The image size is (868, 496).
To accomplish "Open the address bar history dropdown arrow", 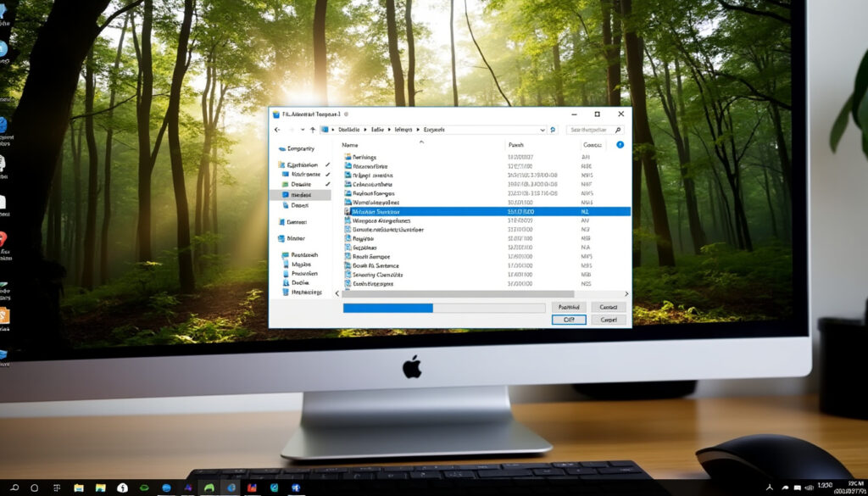I will [542, 130].
